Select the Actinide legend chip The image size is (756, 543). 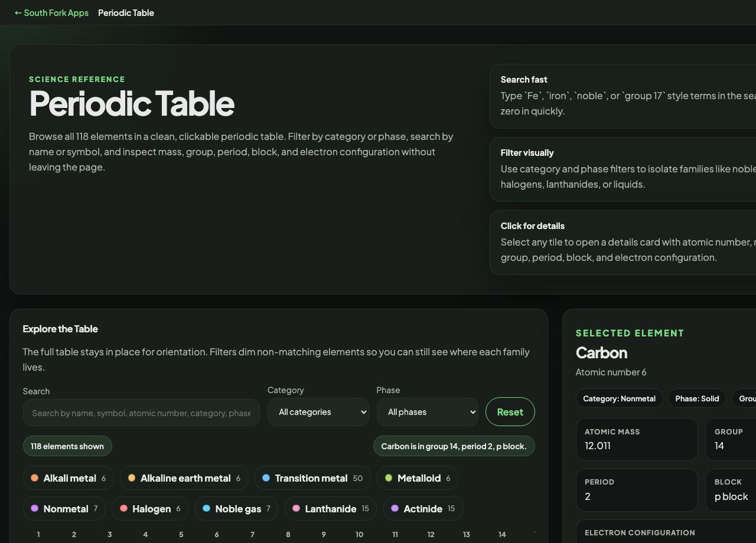click(423, 508)
